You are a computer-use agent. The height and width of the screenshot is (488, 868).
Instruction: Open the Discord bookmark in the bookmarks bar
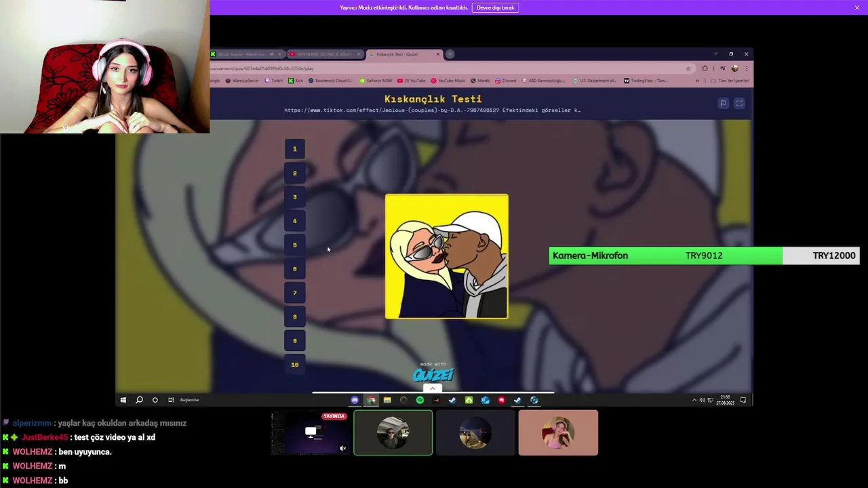click(506, 81)
